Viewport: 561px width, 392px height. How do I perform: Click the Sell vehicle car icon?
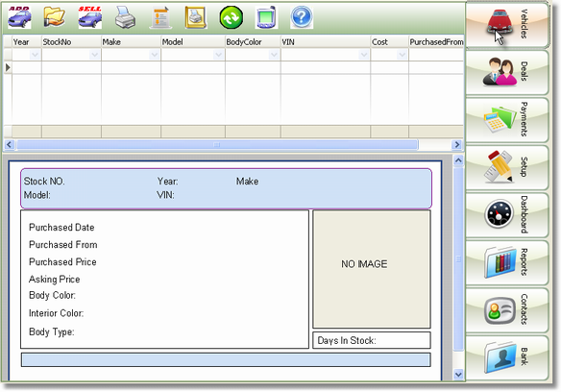tap(89, 17)
